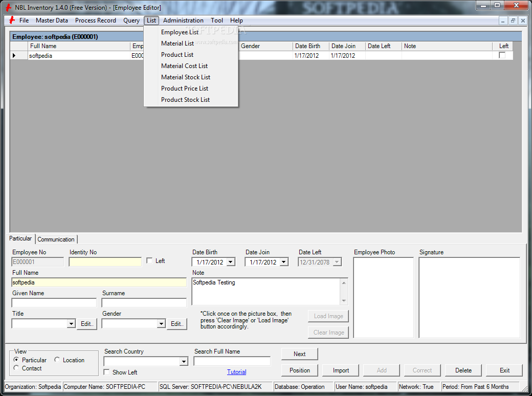Click the Import button

click(341, 370)
